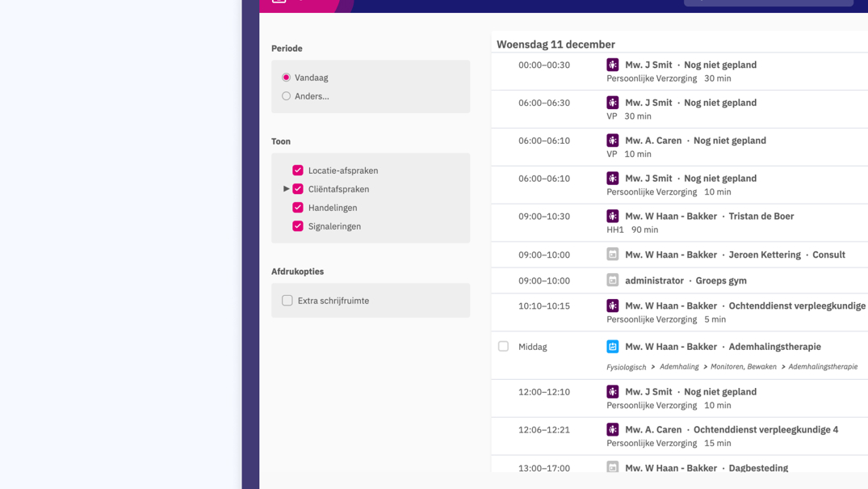Click purple care icon for 00:00–00:30 appointment

pos(612,65)
